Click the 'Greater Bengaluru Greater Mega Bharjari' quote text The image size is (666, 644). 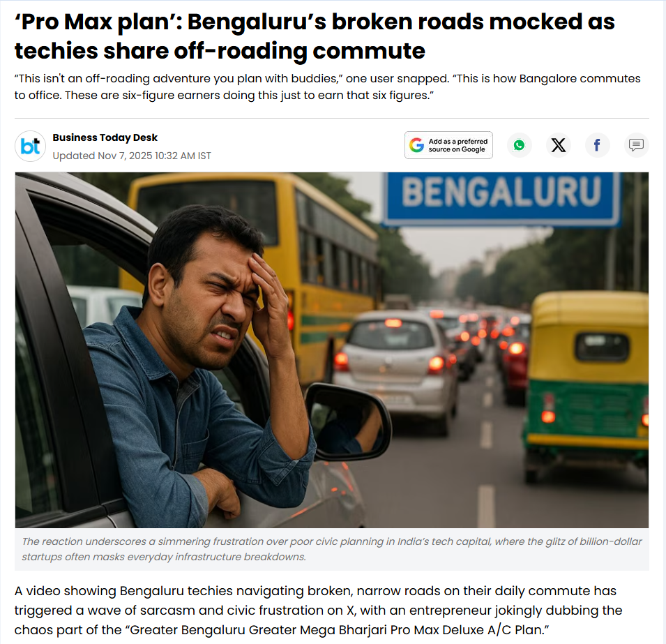pyautogui.click(x=337, y=629)
